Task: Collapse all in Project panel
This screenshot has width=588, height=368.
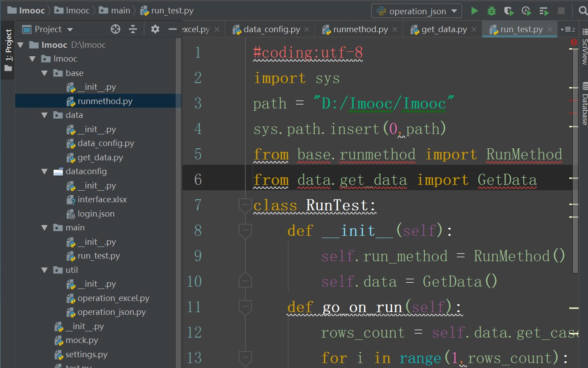Action: click(133, 29)
